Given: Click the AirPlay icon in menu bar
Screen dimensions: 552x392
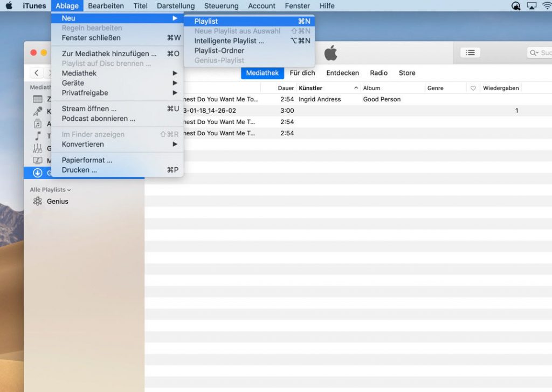Looking at the screenshot, I should tap(531, 5).
